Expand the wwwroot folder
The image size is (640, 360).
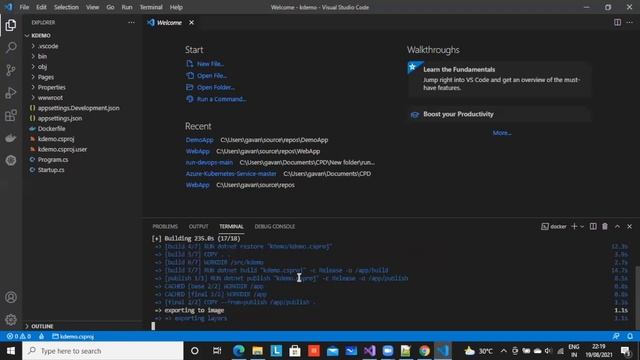[x=82, y=98]
